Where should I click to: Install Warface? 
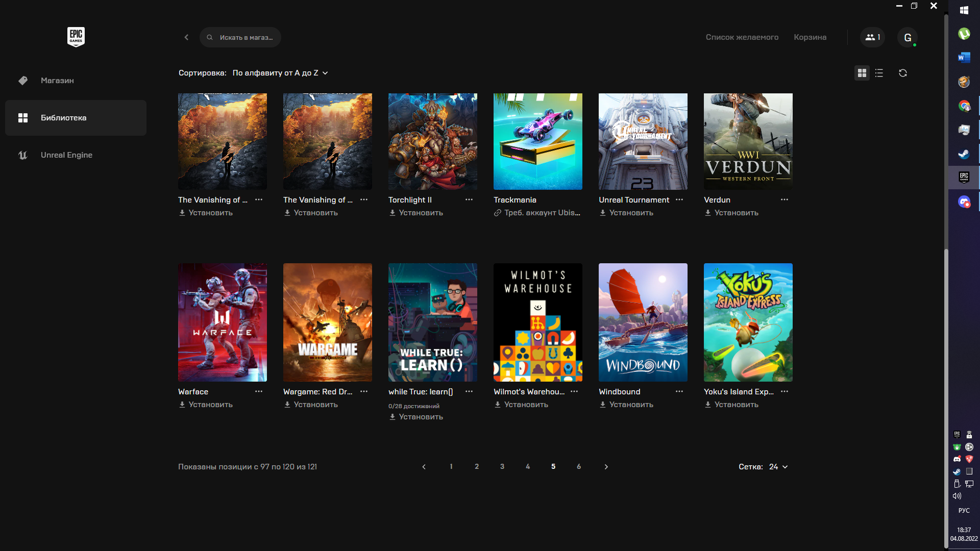[206, 405]
